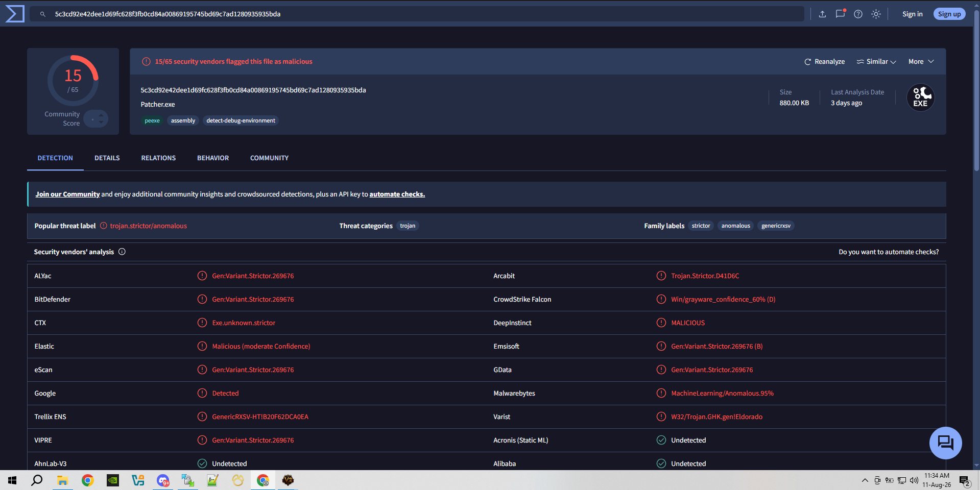Click the alert icon in the Arcabit row
This screenshot has width=980, height=490.
661,276
